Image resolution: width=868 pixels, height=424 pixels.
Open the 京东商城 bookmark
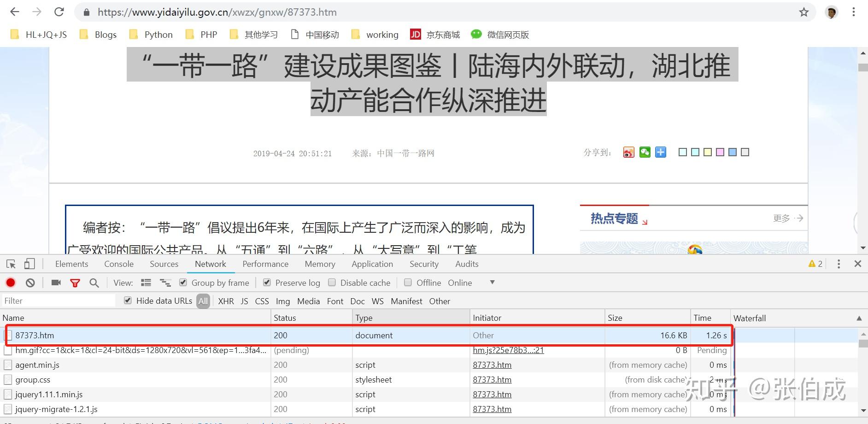[435, 35]
